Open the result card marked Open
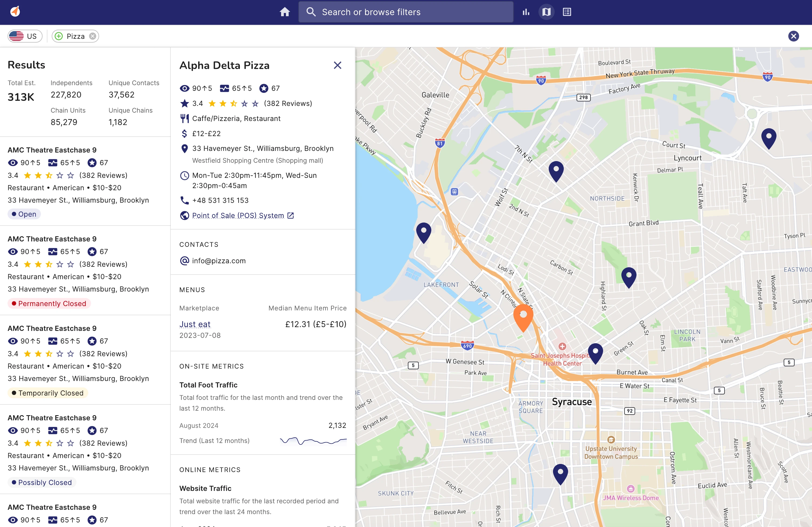Viewport: 812px width, 527px height. (85, 181)
